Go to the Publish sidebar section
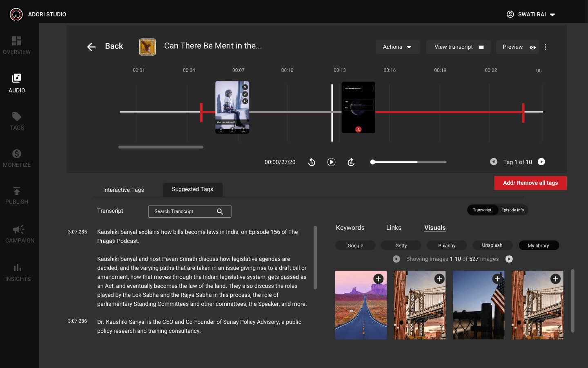588x368 pixels. (x=17, y=195)
